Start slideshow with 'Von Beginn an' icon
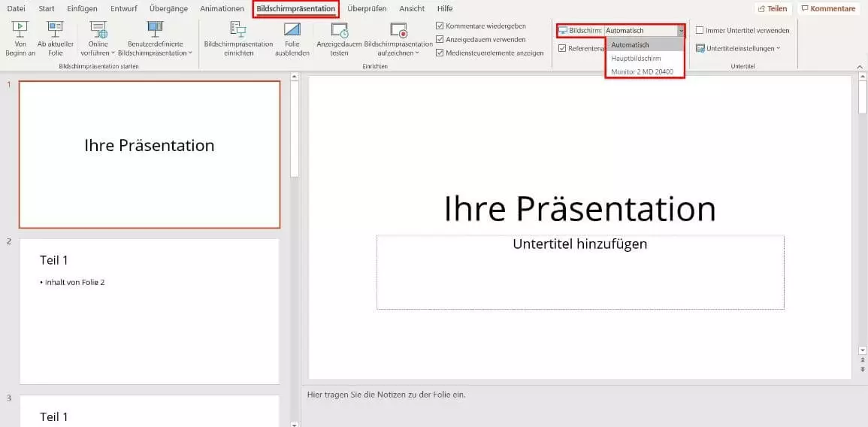This screenshot has height=427, width=868. point(20,29)
